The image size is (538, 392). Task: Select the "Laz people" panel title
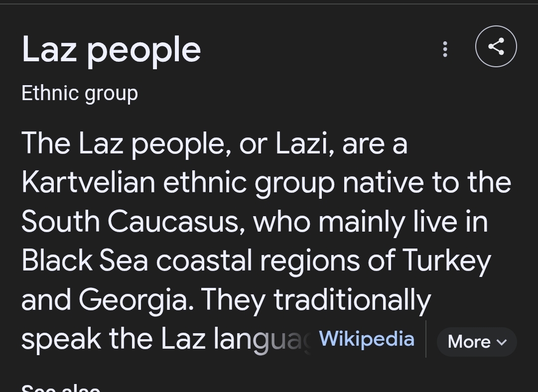click(x=111, y=50)
